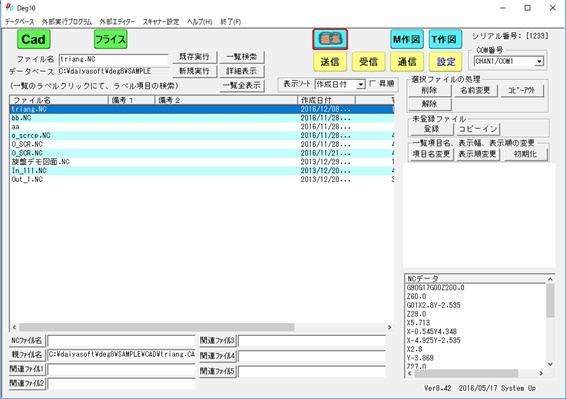Click the 表示順変更 button
This screenshot has width=566, height=399.
click(x=478, y=154)
